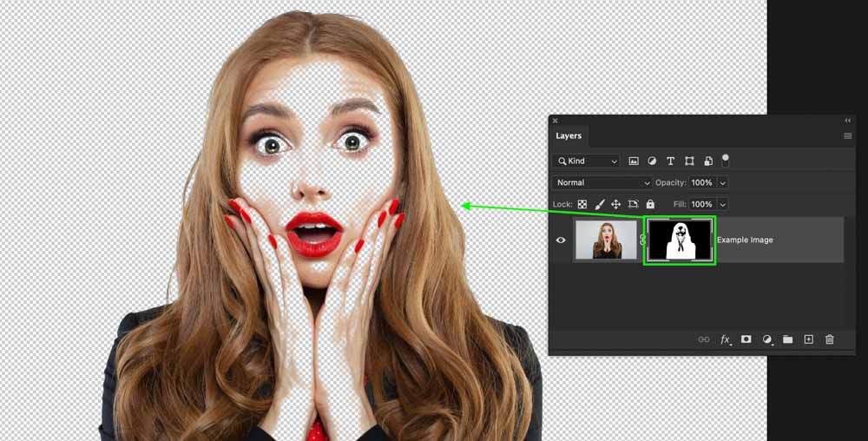Expand the Fill slider arrow
The image size is (868, 441).
tap(723, 204)
